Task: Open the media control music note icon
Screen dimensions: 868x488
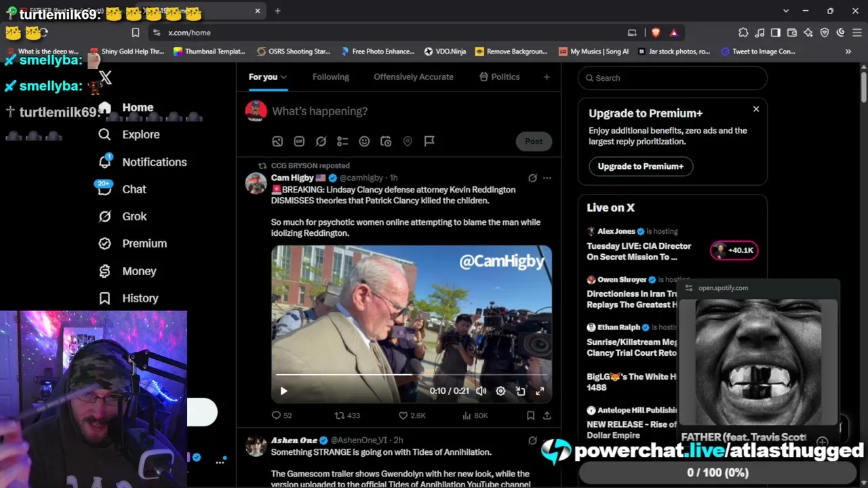Action: [x=759, y=33]
